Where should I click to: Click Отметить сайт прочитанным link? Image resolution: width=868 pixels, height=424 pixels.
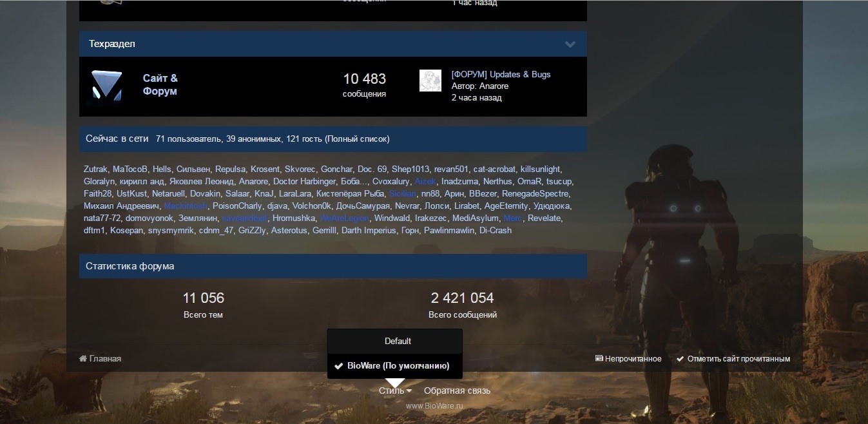click(738, 359)
